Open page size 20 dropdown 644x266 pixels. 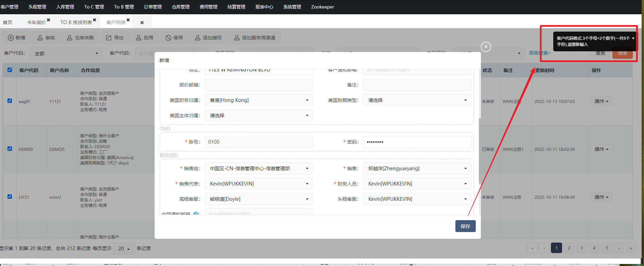click(x=124, y=249)
